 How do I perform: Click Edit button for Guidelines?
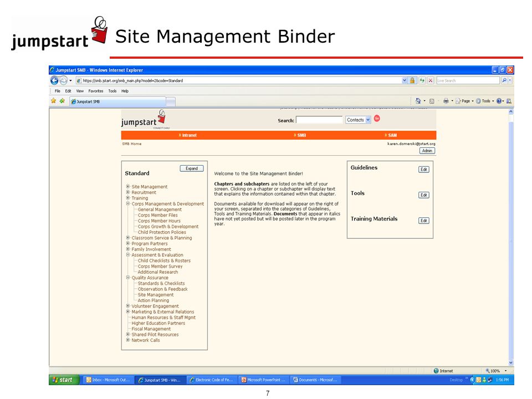point(424,170)
